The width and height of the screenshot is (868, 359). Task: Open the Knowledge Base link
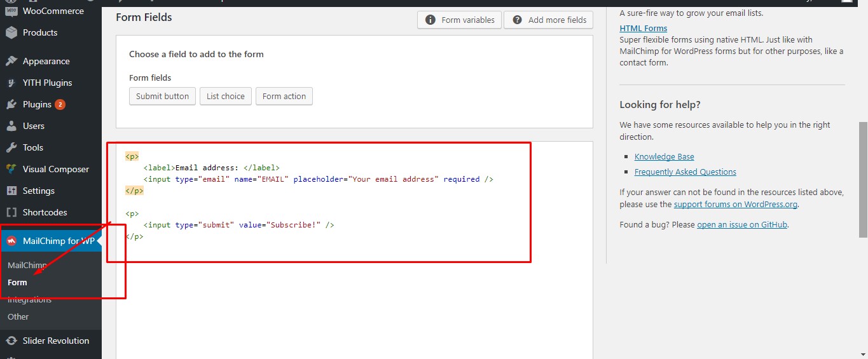(664, 157)
